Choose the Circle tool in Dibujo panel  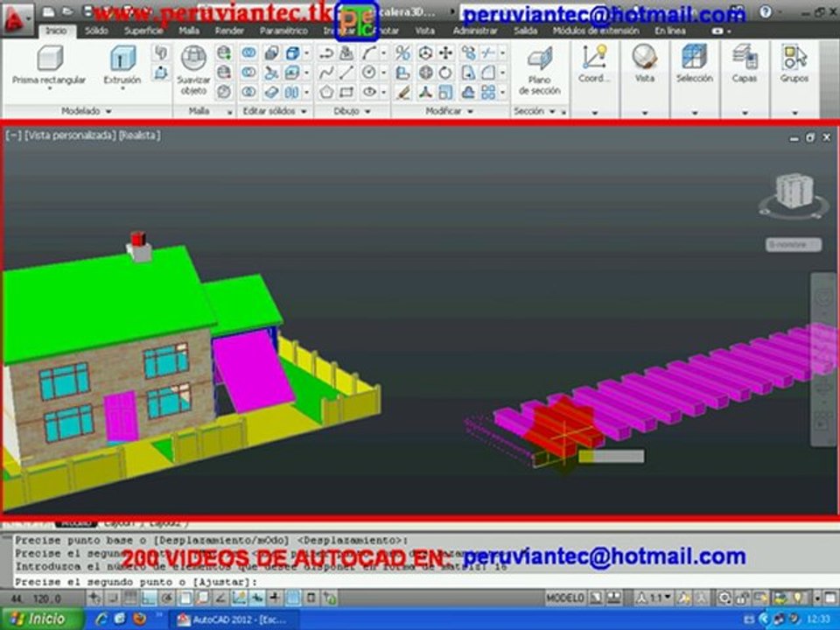369,73
